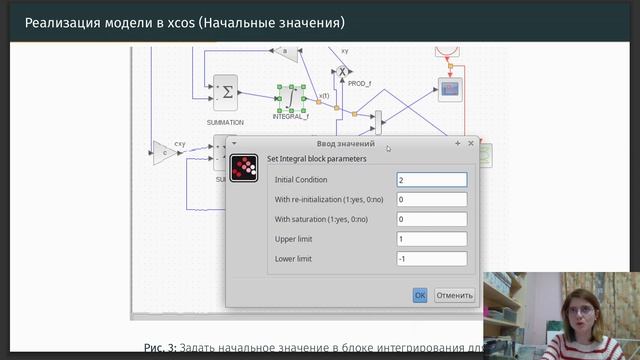Screen dimensions: 640x360
Task: Open the dialog window menu arrow
Action: (234, 143)
